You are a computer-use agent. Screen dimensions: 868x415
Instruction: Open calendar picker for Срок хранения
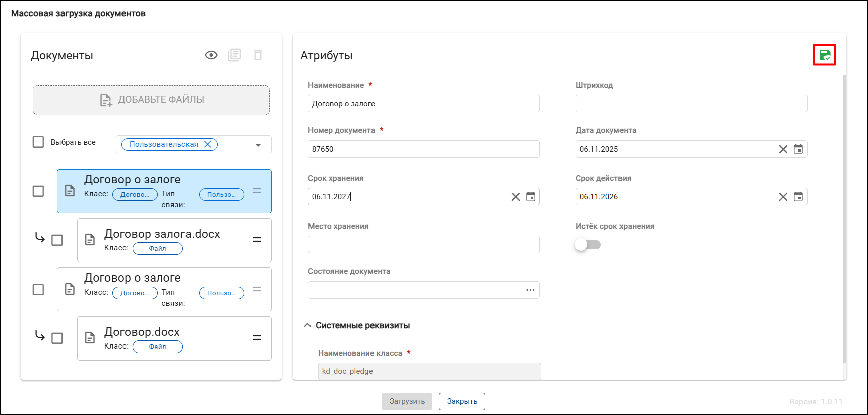[x=531, y=197]
